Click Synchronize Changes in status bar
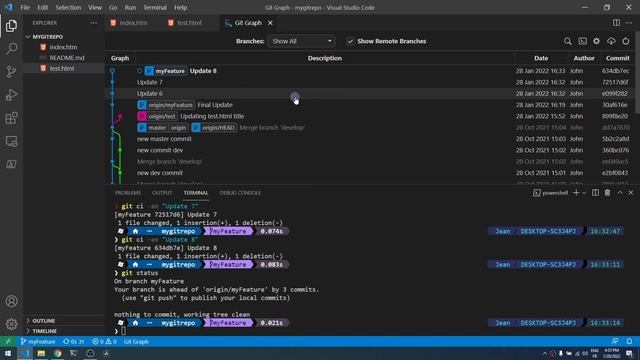This screenshot has height=360, width=640. (73, 342)
